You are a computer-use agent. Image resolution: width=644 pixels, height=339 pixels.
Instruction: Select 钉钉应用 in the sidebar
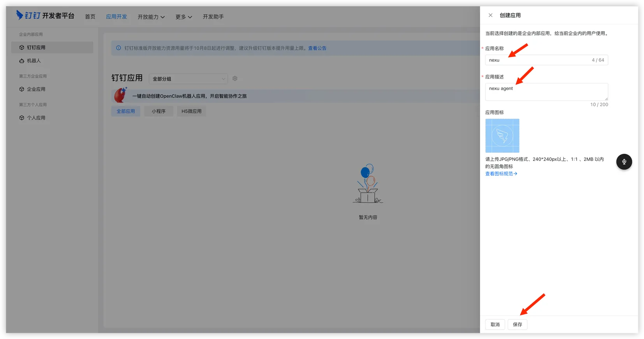pos(36,48)
